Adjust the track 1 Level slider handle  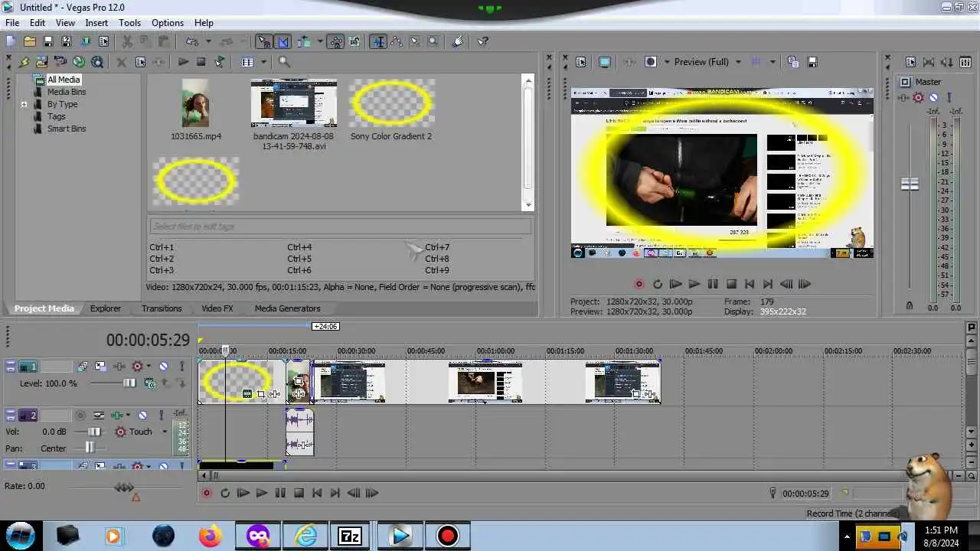[129, 383]
